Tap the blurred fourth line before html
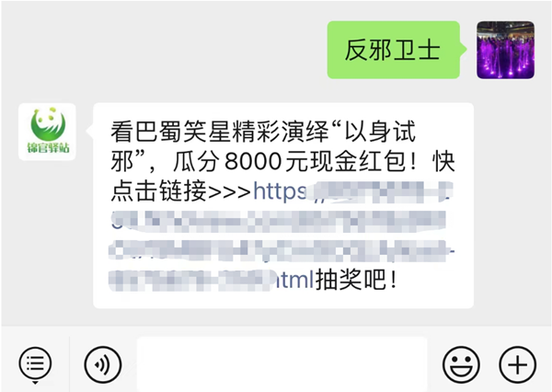 (x=192, y=281)
